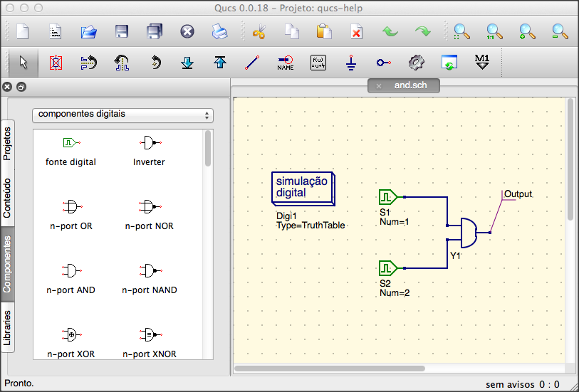Click the ground symbol tool icon
579x392 pixels.
click(x=351, y=63)
